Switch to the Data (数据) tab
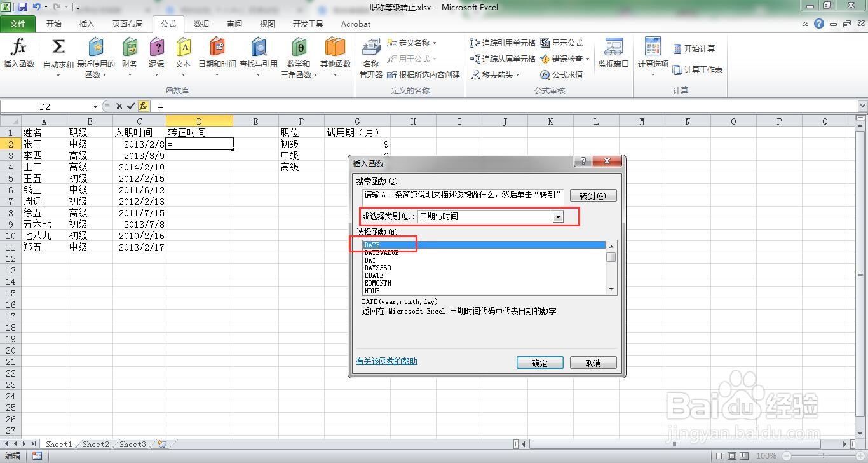This screenshot has width=868, height=463. tap(201, 24)
